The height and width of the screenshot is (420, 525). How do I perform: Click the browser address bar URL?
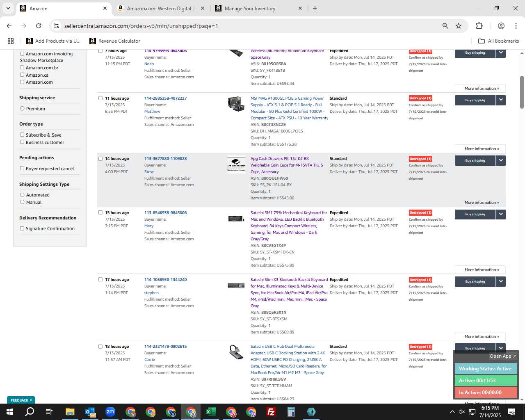pyautogui.click(x=141, y=26)
